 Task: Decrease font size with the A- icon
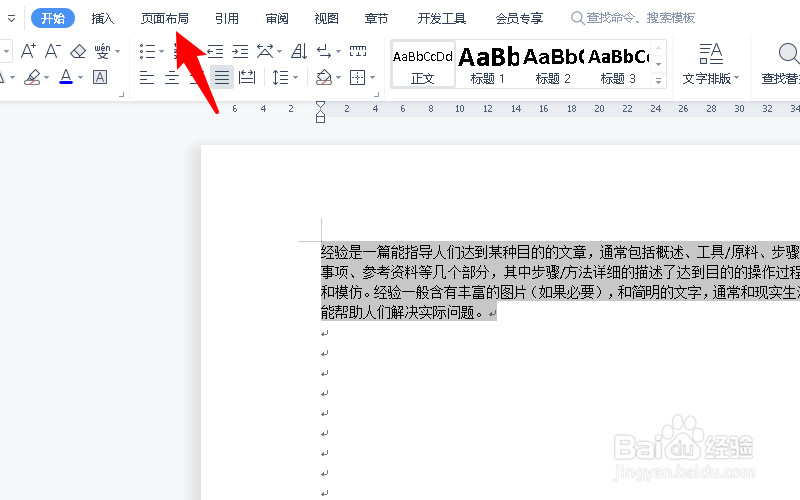tap(53, 51)
